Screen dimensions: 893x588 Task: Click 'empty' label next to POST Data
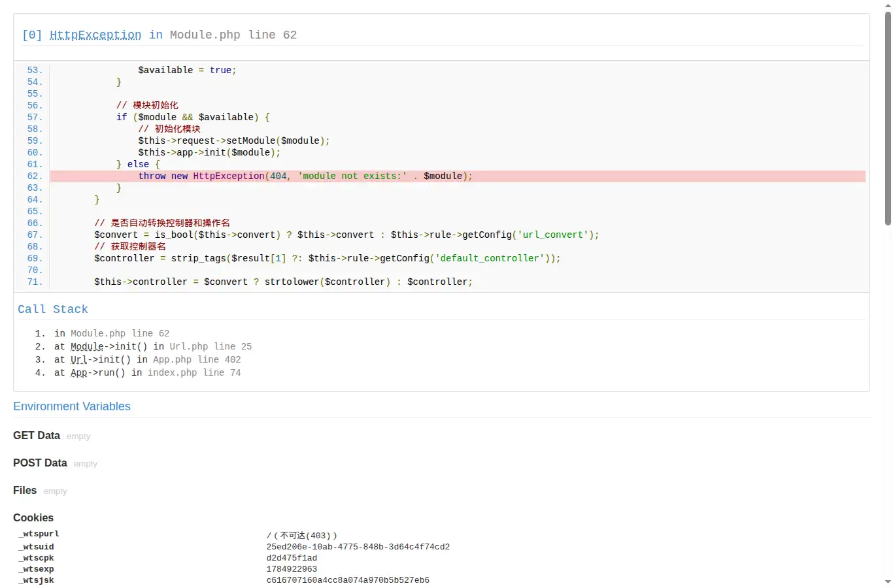click(86, 464)
